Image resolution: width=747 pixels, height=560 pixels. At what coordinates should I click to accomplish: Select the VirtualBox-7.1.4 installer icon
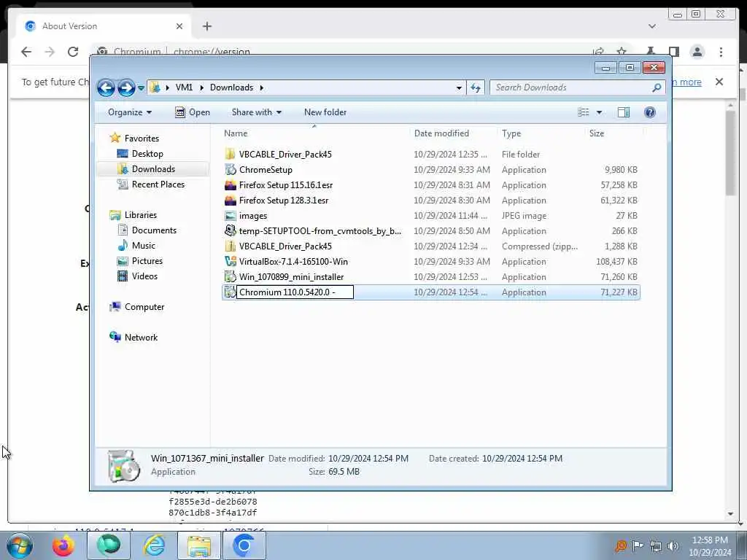point(230,262)
